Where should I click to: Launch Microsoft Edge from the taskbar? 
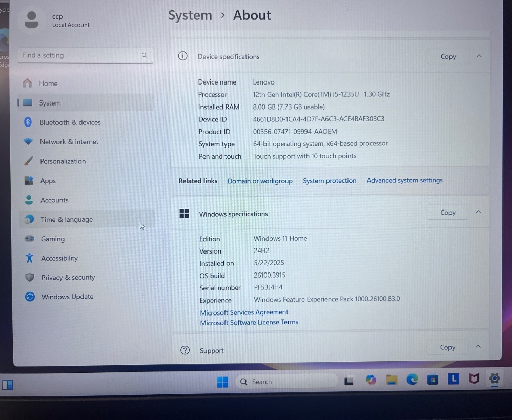[x=412, y=380]
